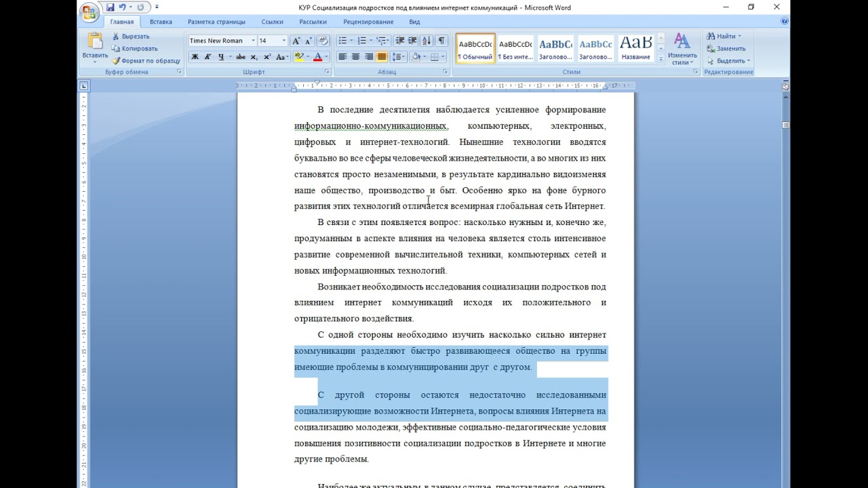The width and height of the screenshot is (868, 488).
Task: Apply yellow text highlight color
Action: tap(298, 57)
